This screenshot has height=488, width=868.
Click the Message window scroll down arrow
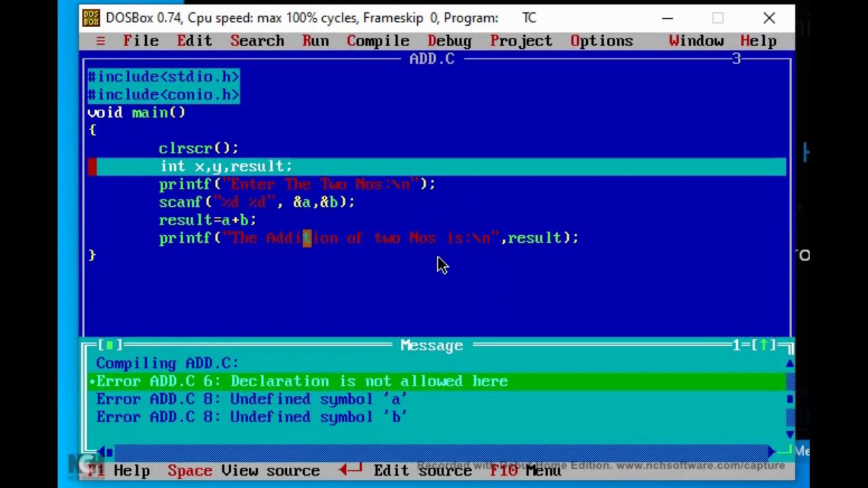pos(789,434)
